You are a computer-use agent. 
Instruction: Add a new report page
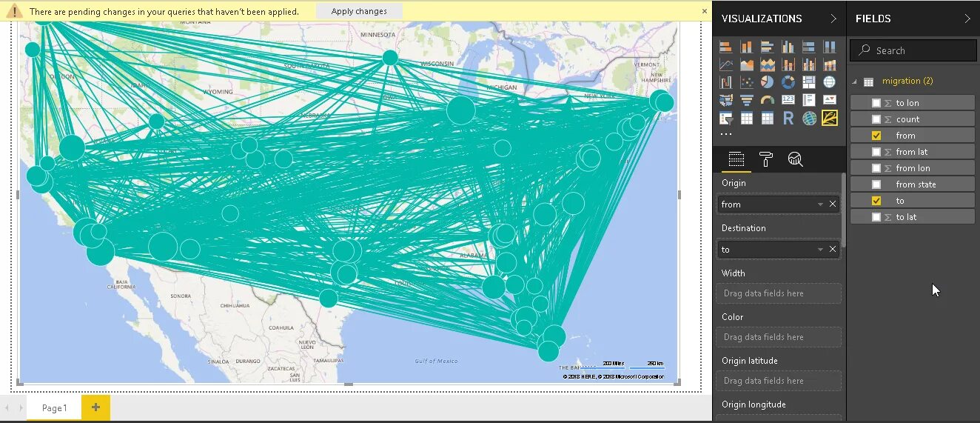point(95,407)
